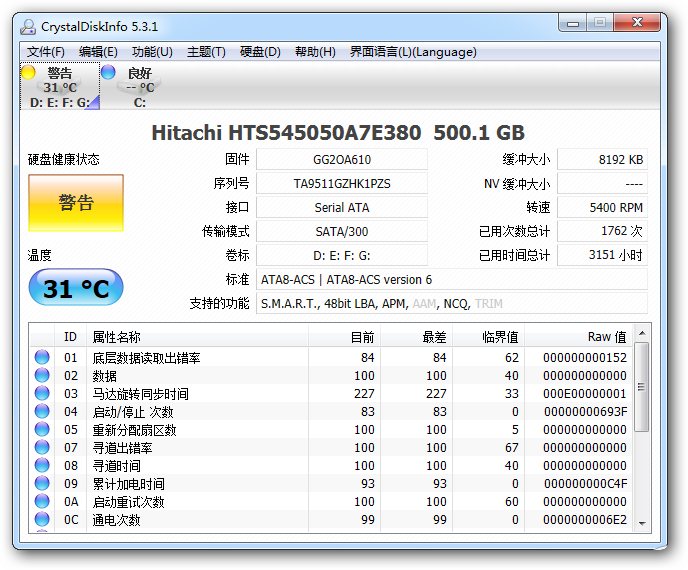This screenshot has width=688, height=570.
Task: Click status circle for attribute 05 重新分配扇区数
Action: (42, 429)
